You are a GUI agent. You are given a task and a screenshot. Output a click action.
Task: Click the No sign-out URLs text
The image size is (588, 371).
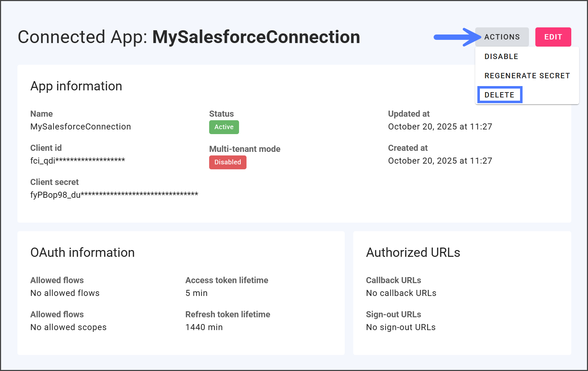click(401, 327)
